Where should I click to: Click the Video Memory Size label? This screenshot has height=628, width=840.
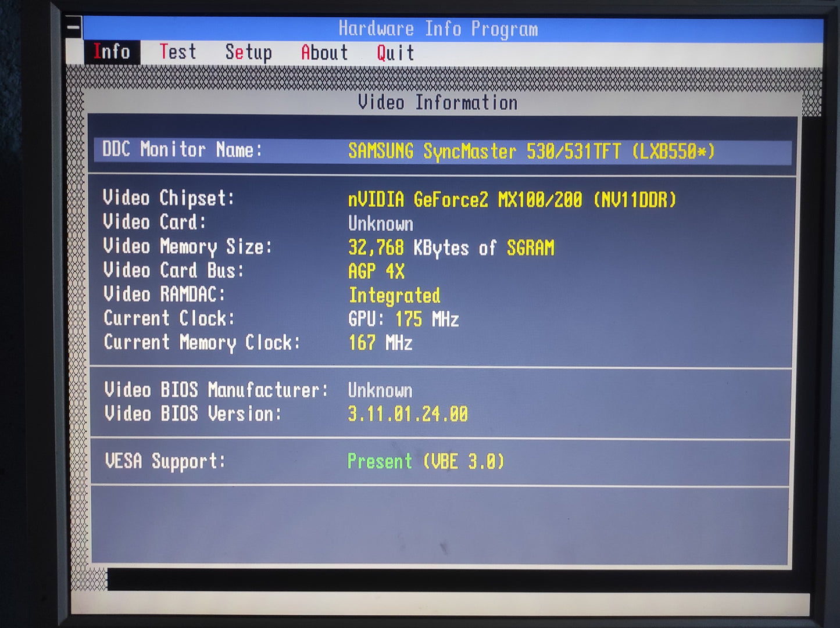(x=187, y=246)
